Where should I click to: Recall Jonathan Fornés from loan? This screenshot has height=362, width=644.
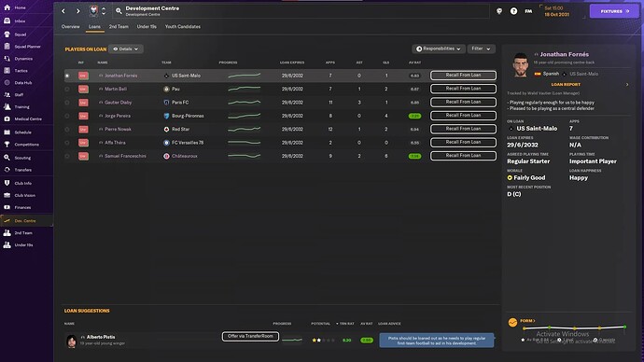[x=463, y=76]
